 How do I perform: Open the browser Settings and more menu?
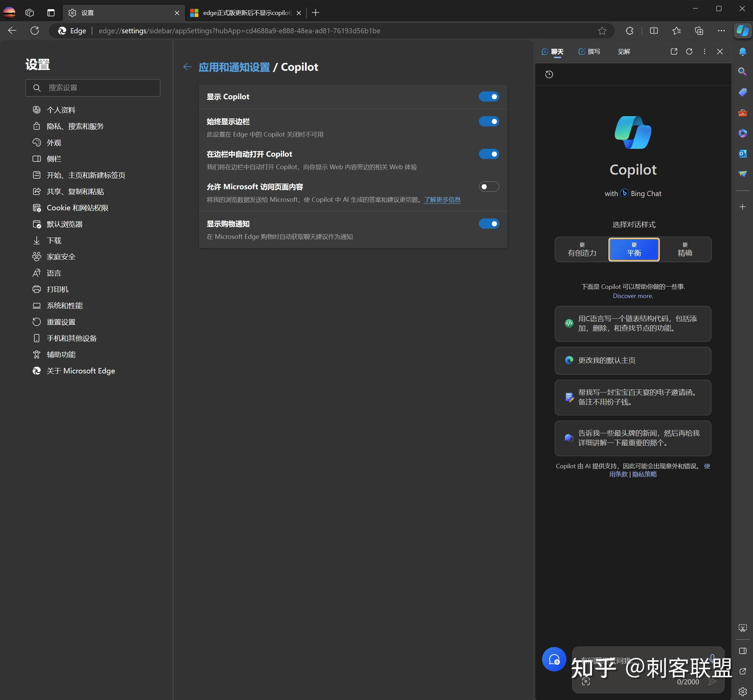pos(721,31)
